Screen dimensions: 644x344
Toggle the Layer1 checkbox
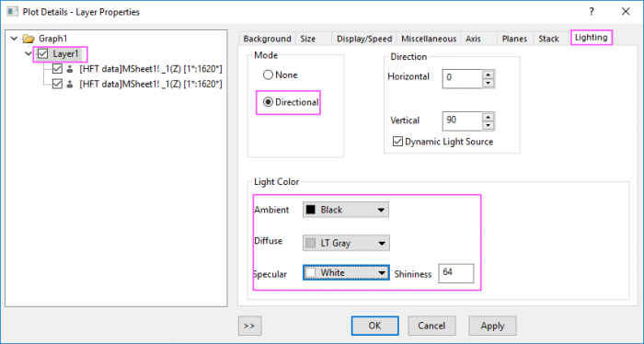coord(43,53)
